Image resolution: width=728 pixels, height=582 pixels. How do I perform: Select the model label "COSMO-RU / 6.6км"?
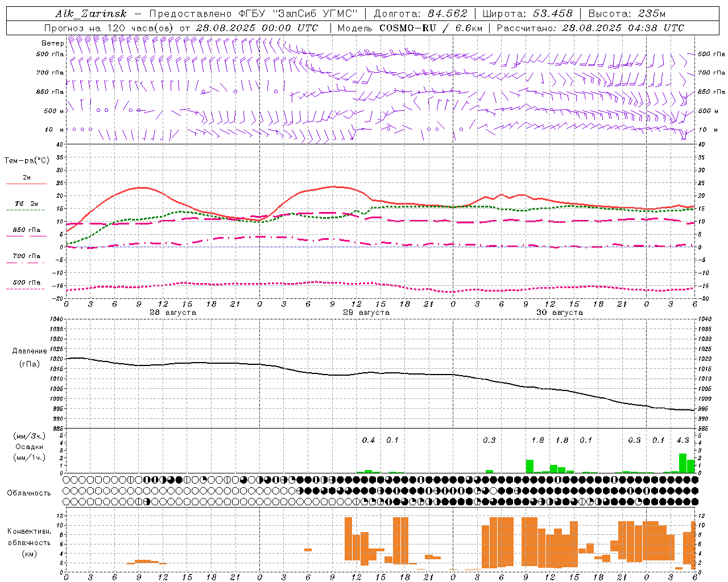click(x=431, y=28)
